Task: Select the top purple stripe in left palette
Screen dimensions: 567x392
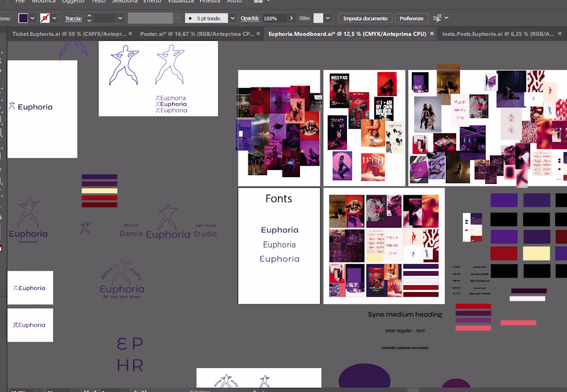Action: coord(99,177)
